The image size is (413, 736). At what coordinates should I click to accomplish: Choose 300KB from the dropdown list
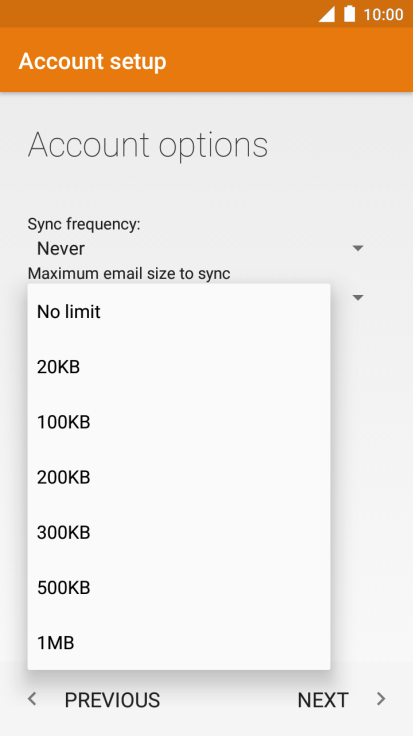(x=179, y=532)
